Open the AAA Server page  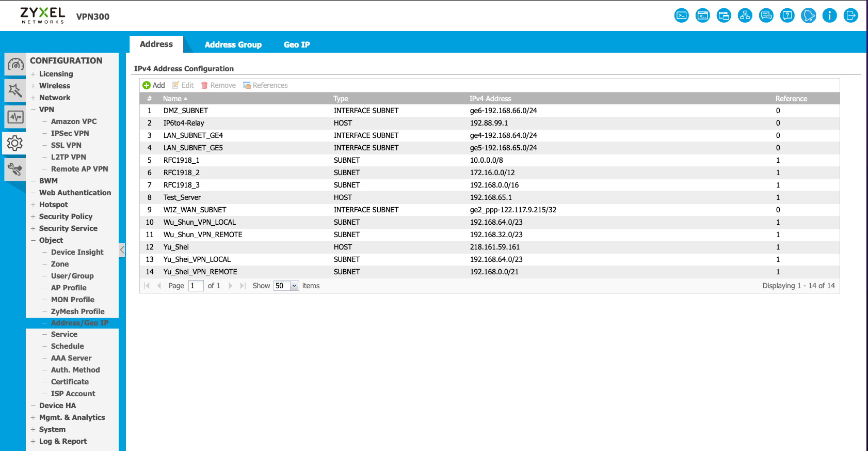point(71,358)
